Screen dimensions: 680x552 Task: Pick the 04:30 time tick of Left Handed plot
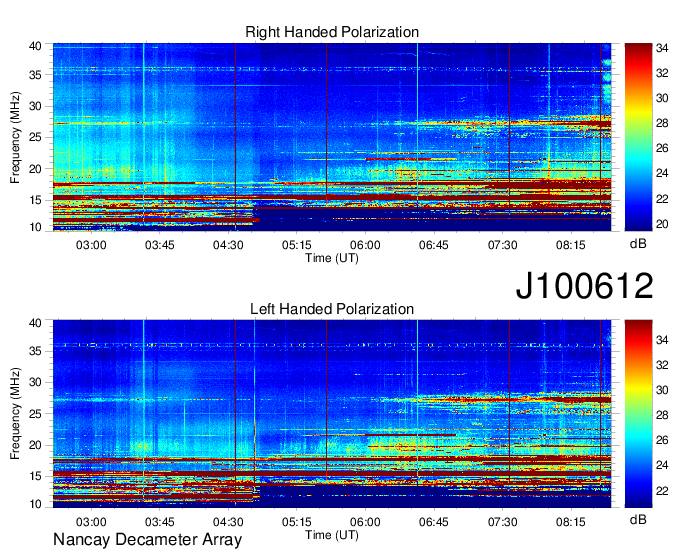(x=228, y=522)
